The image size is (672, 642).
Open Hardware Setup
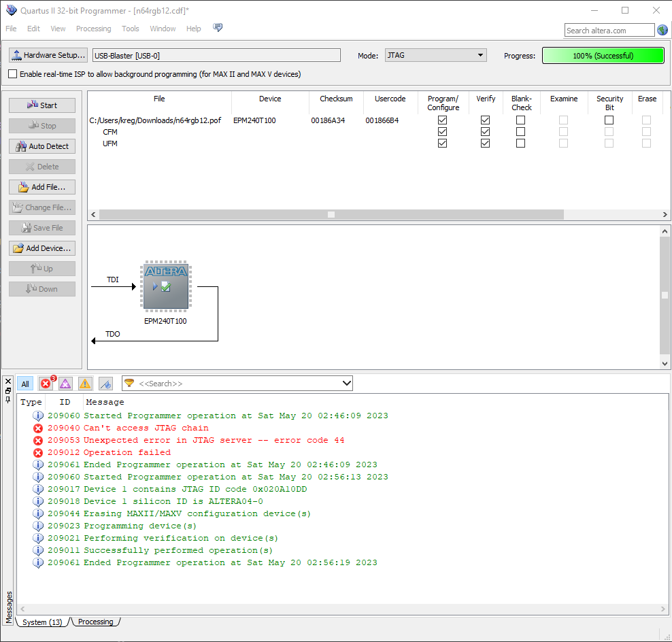point(48,55)
